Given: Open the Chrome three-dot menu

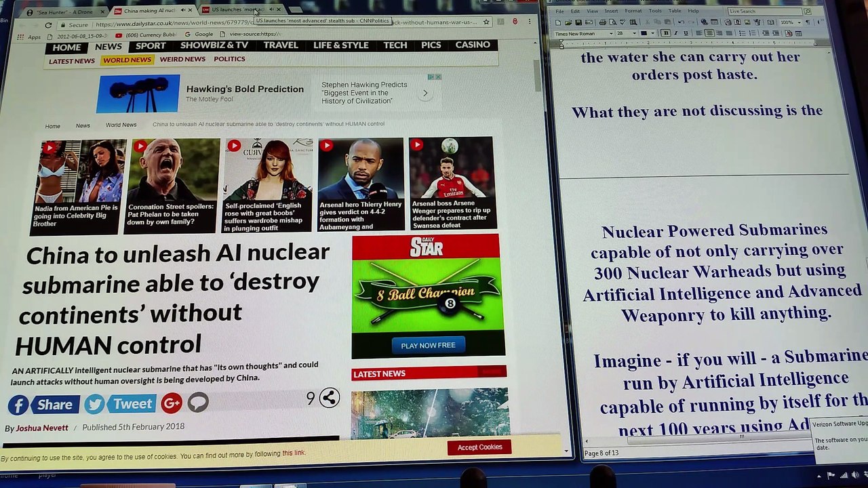Looking at the screenshot, I should click(529, 22).
